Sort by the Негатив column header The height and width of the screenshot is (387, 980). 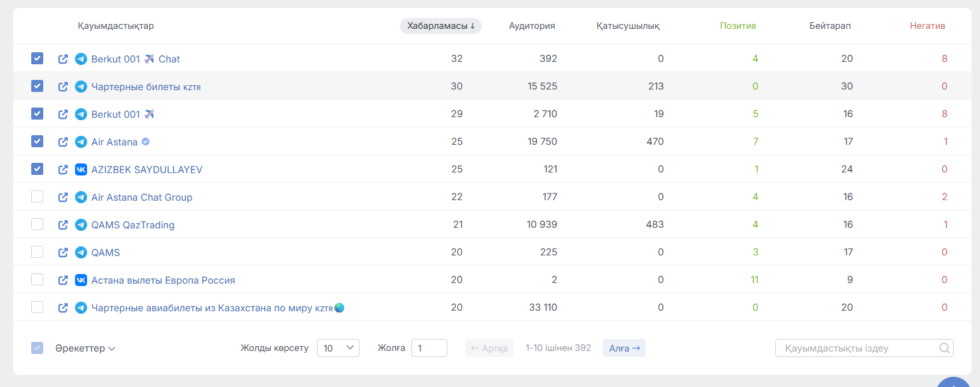(x=927, y=26)
